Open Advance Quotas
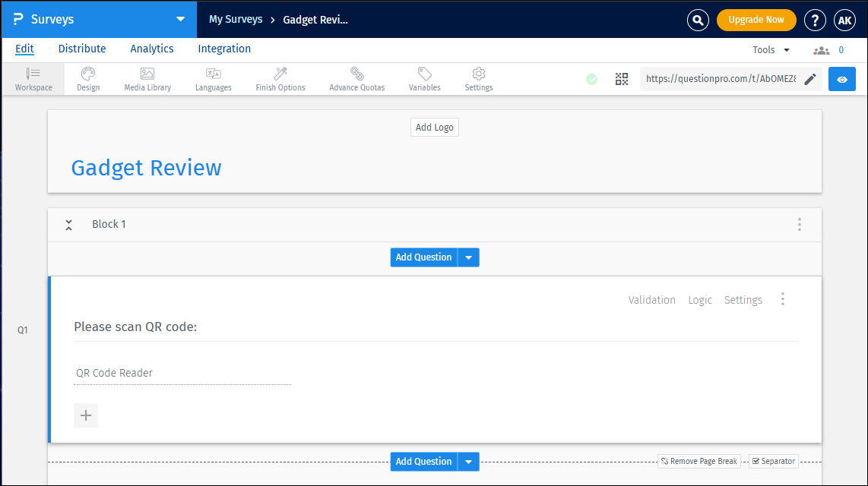The height and width of the screenshot is (486, 868). point(356,79)
